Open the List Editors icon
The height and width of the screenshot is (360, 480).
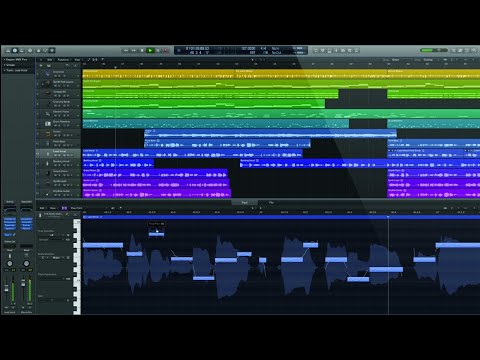[454, 50]
